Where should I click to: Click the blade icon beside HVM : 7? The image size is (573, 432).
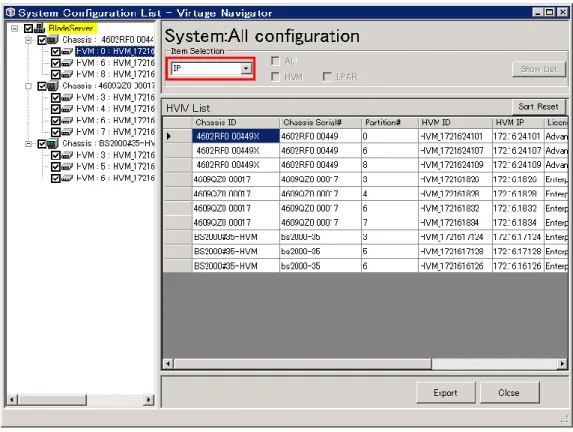tap(67, 132)
